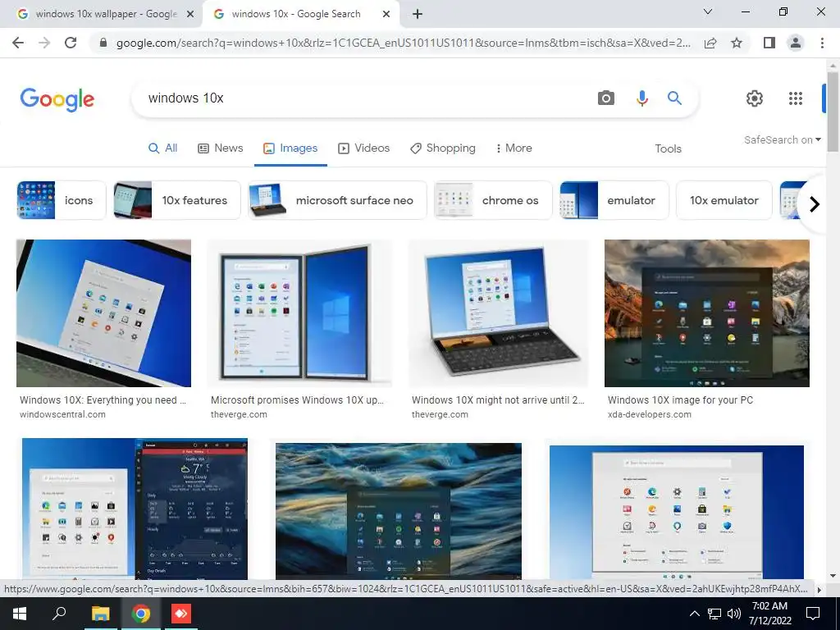Click the browser back arrow
Screen dimensions: 840x630
tap(18, 43)
